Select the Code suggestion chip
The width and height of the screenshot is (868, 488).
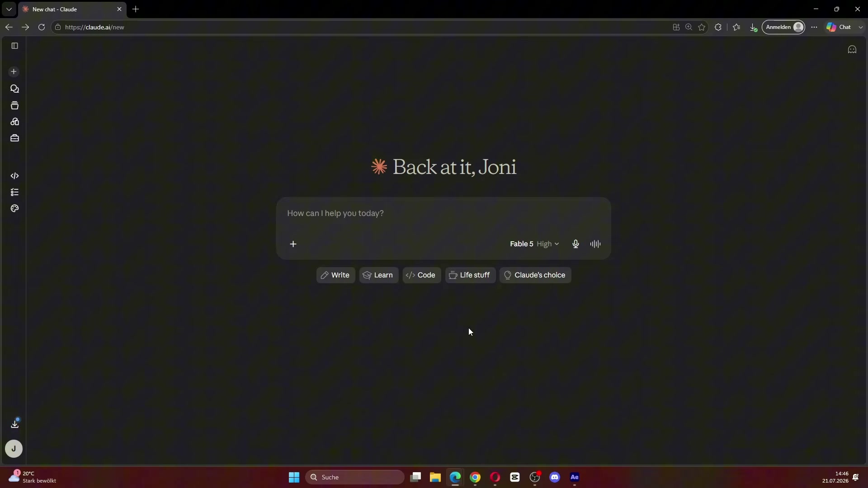[x=422, y=275]
